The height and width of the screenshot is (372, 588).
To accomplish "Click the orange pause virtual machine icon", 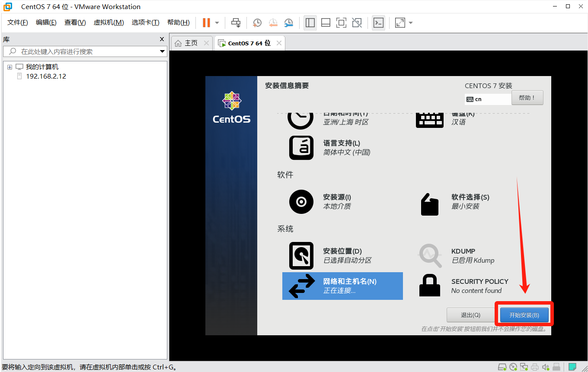I will pyautogui.click(x=206, y=22).
